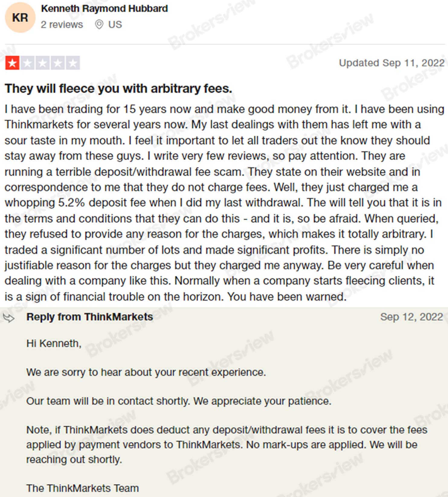Click the review title about arbitrary fees
Screen dimensions: 448x497
coord(118,88)
